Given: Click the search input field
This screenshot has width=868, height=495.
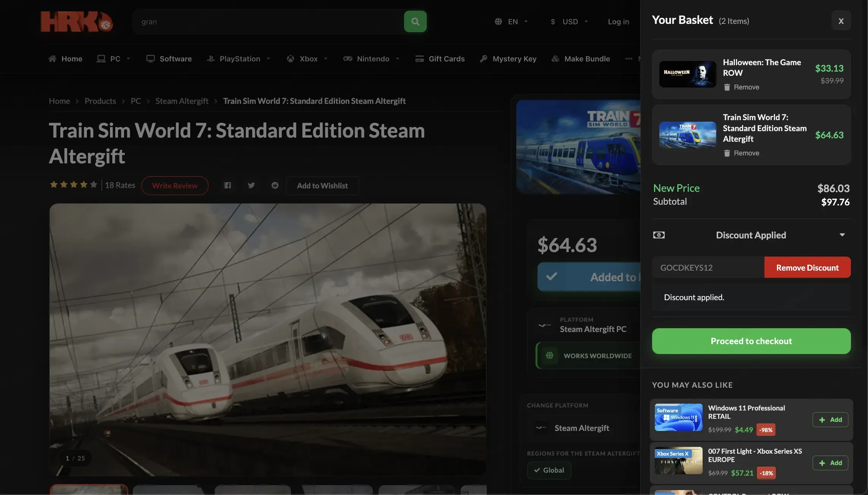Looking at the screenshot, I should (x=268, y=22).
